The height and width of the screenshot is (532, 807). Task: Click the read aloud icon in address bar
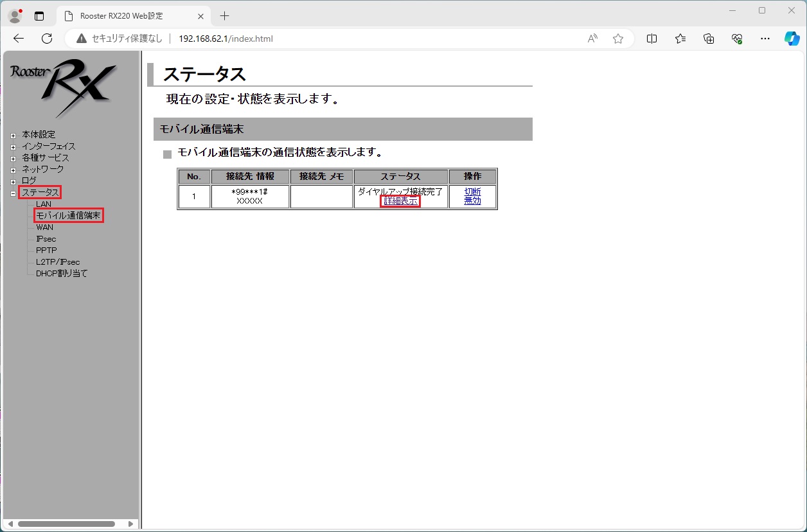click(x=592, y=39)
